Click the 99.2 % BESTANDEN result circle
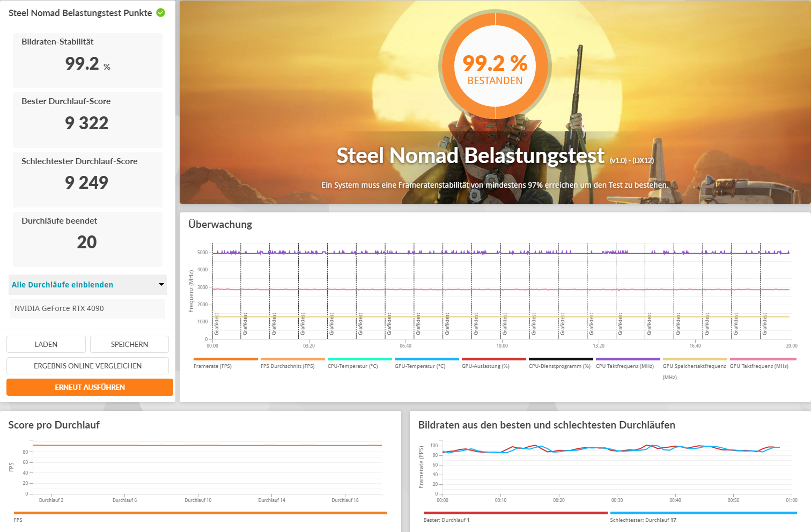 495,65
